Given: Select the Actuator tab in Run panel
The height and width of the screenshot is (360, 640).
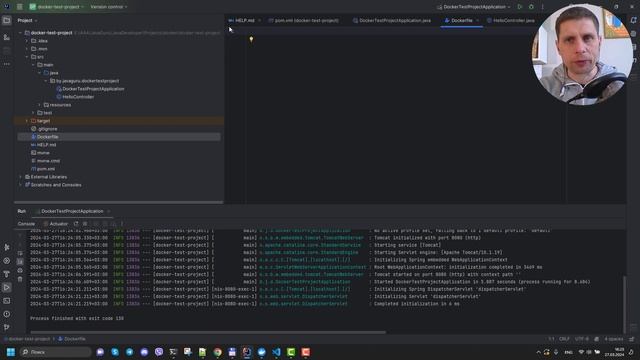Looking at the screenshot, I should (x=56, y=224).
